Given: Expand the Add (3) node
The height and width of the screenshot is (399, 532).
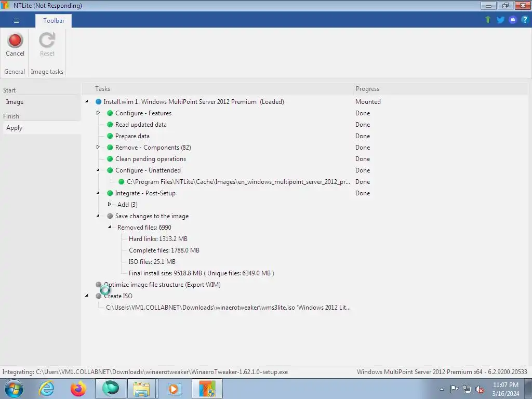Looking at the screenshot, I should click(109, 204).
